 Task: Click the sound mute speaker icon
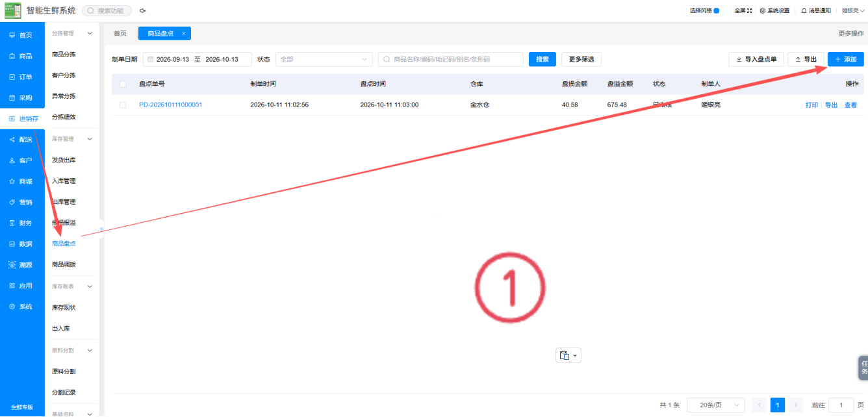pos(142,11)
